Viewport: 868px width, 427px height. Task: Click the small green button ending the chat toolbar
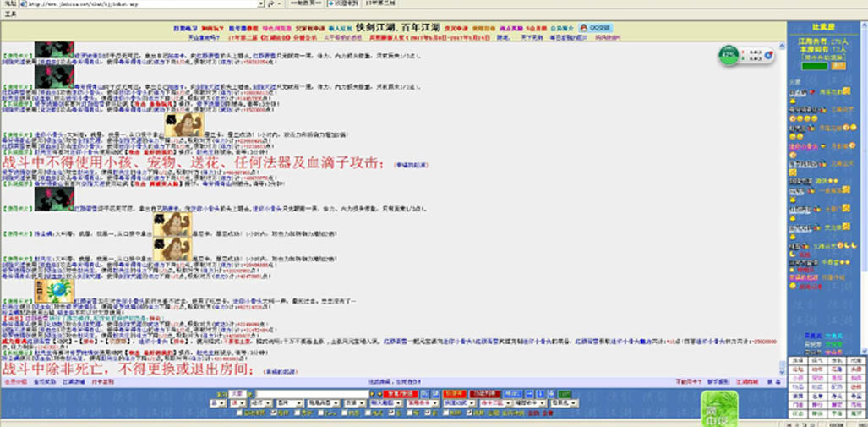[564, 394]
